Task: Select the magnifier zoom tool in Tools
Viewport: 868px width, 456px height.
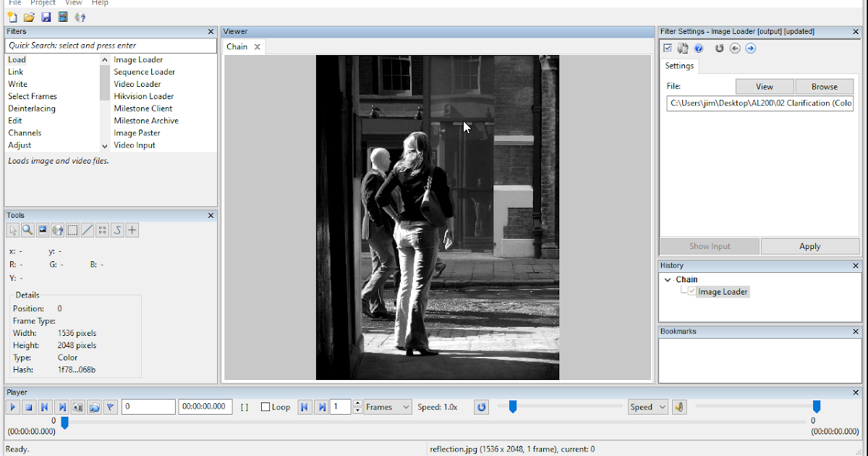Action: pos(27,230)
